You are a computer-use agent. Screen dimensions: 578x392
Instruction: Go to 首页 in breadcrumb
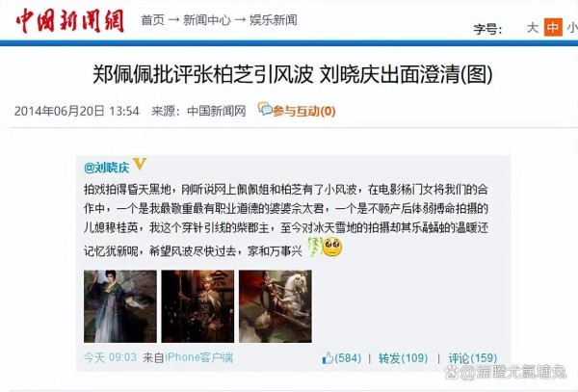[152, 20]
